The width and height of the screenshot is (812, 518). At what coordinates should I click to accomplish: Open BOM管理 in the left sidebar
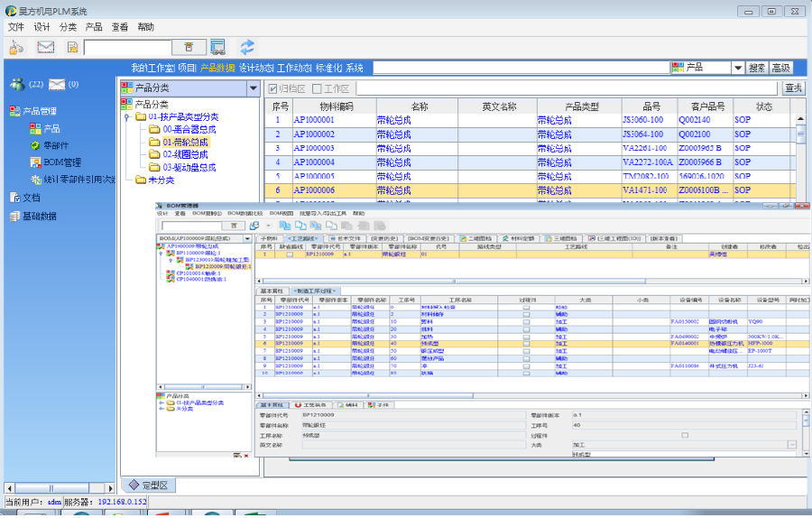pyautogui.click(x=61, y=162)
